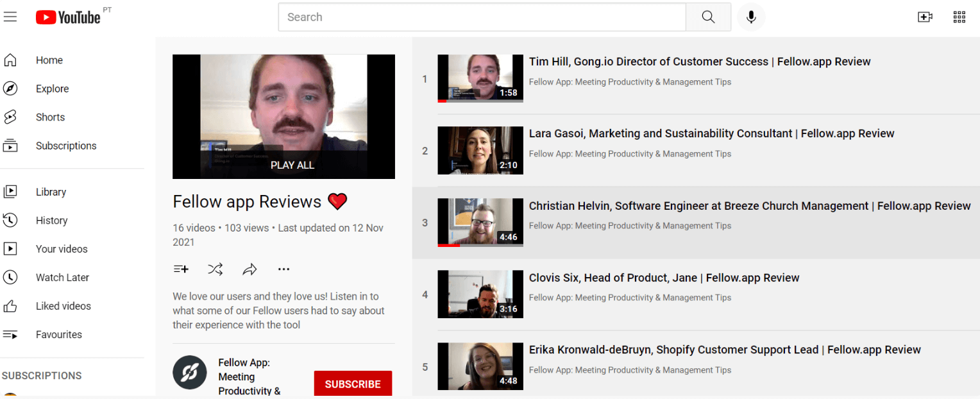The image size is (980, 399).
Task: Click the Tim Hill video thumbnail
Action: coord(480,78)
